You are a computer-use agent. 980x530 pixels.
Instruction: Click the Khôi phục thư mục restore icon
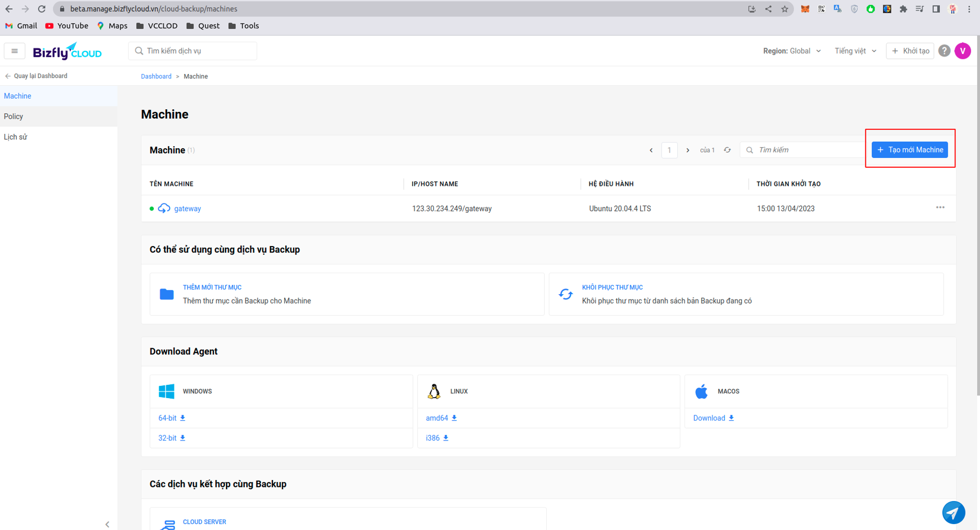click(x=565, y=294)
